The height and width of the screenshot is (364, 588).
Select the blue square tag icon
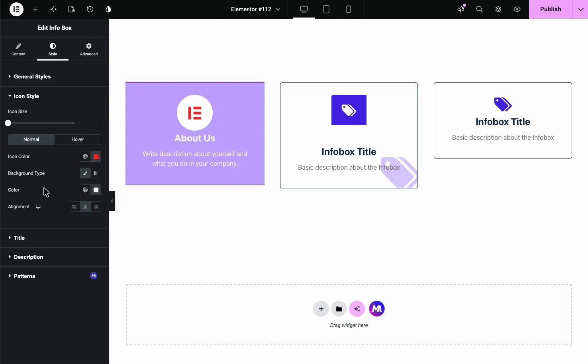[x=349, y=110]
